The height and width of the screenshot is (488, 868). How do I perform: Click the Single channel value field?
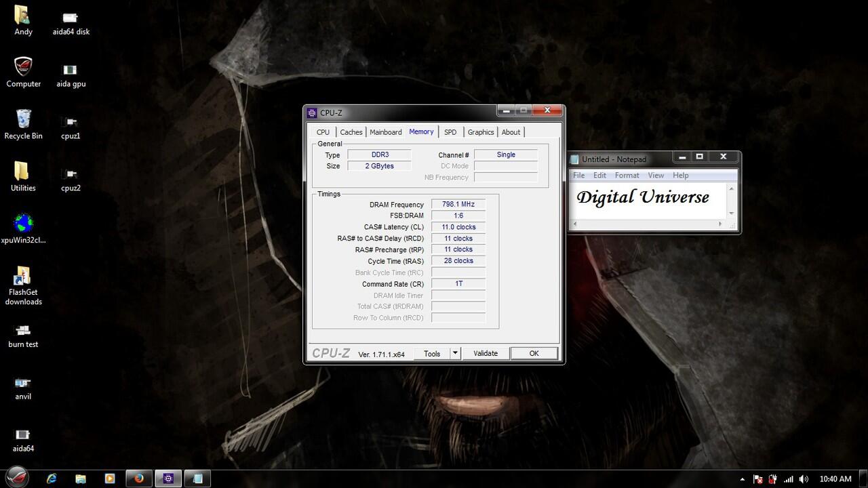506,155
